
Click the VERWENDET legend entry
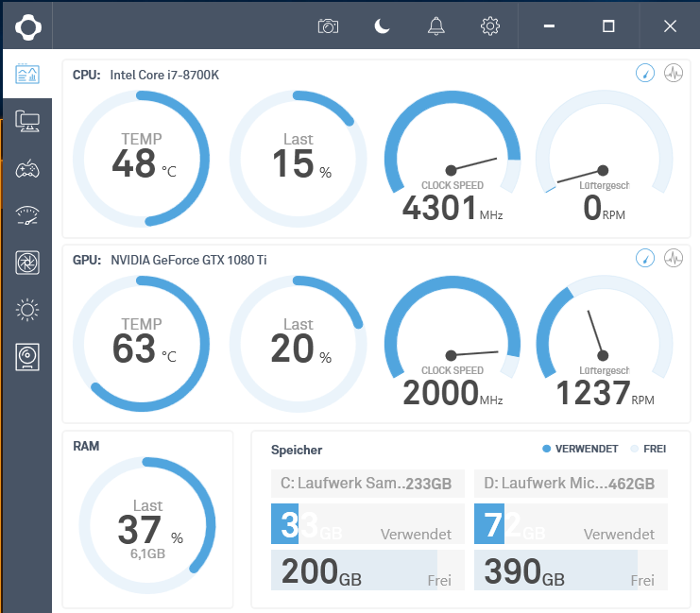click(x=580, y=449)
